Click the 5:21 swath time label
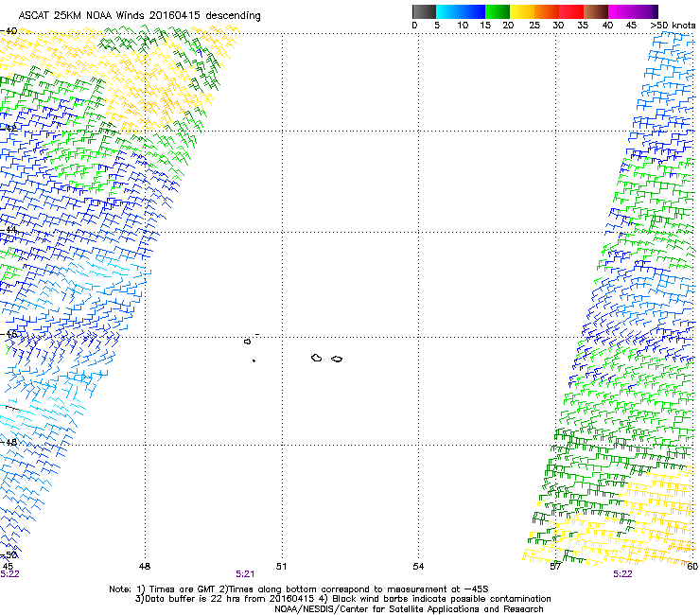The width and height of the screenshot is (700, 615). [x=245, y=574]
